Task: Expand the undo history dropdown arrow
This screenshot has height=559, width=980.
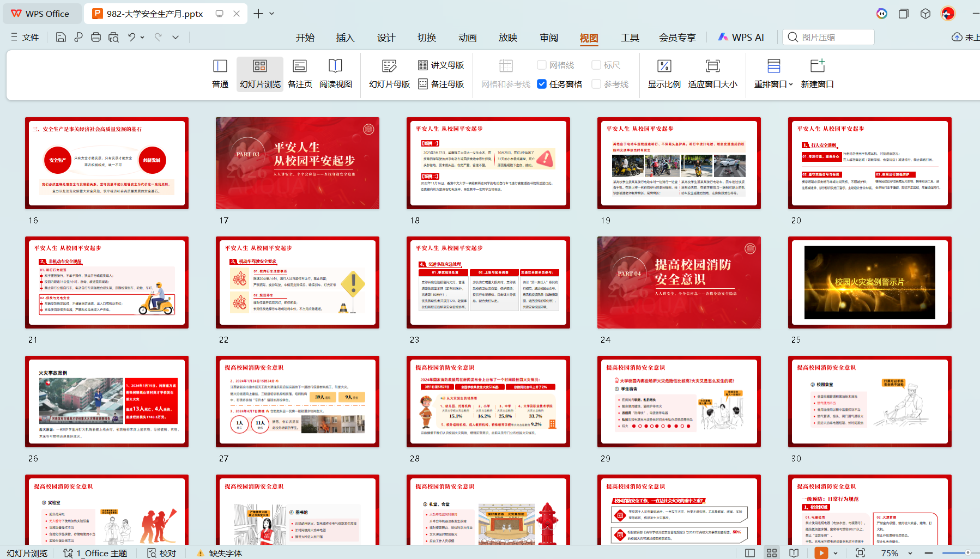Action: pyautogui.click(x=142, y=37)
